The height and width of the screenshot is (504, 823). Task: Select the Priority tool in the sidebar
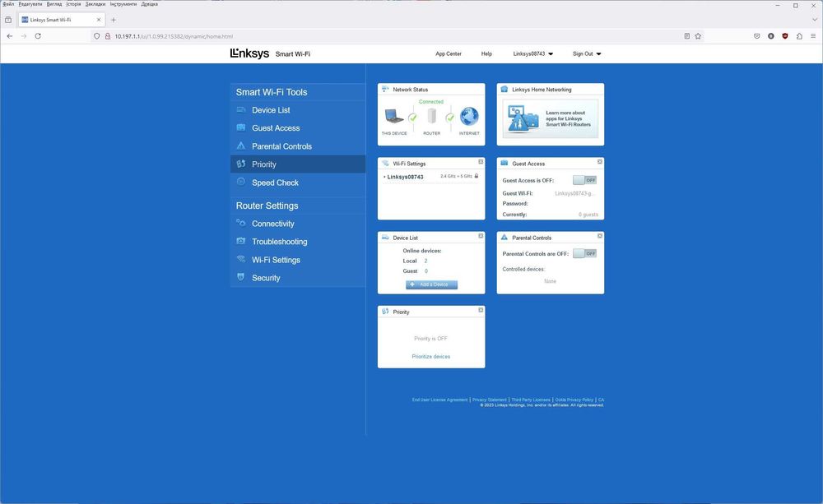[298, 164]
